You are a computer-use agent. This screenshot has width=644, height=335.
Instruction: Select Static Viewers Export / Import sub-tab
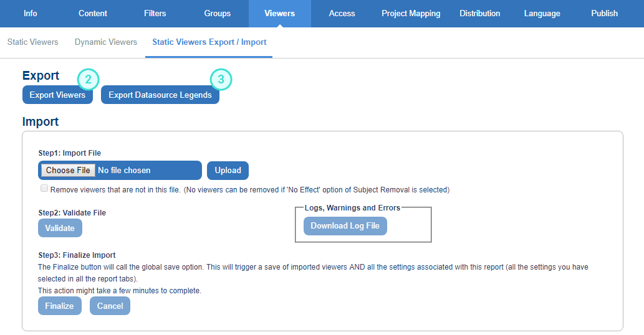[x=209, y=42]
